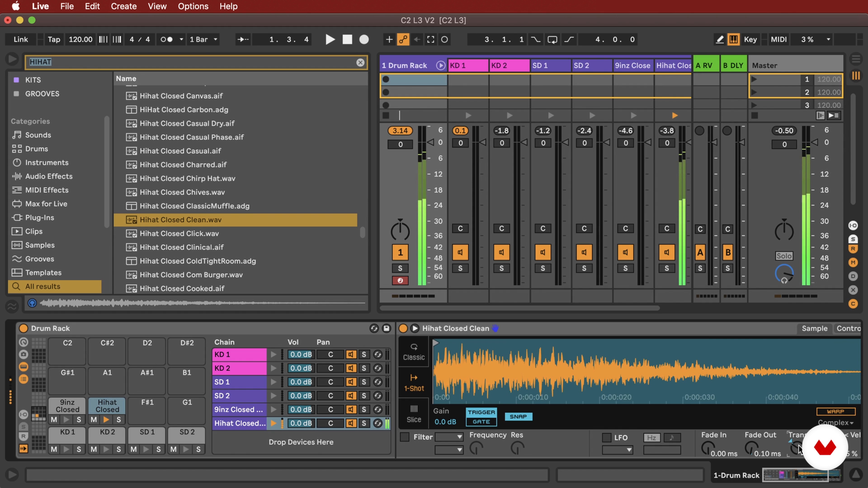Viewport: 868px width, 488px height.
Task: Click the Tap tempo button
Action: 54,39
